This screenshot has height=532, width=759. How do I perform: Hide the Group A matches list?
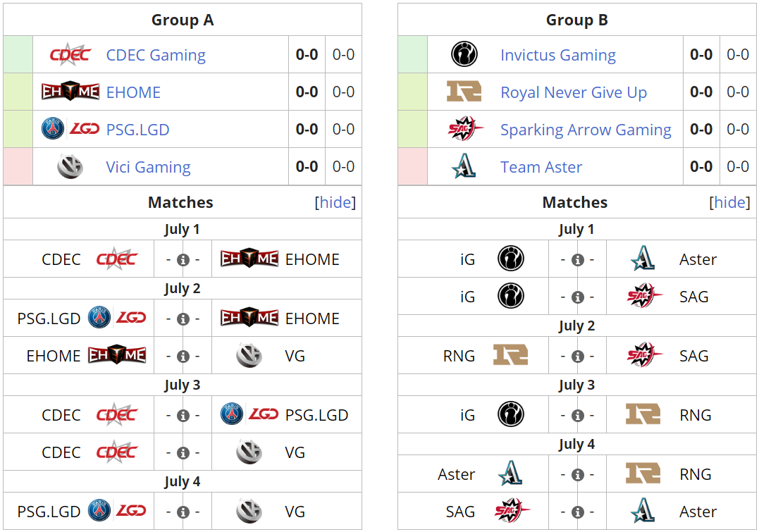pos(335,202)
